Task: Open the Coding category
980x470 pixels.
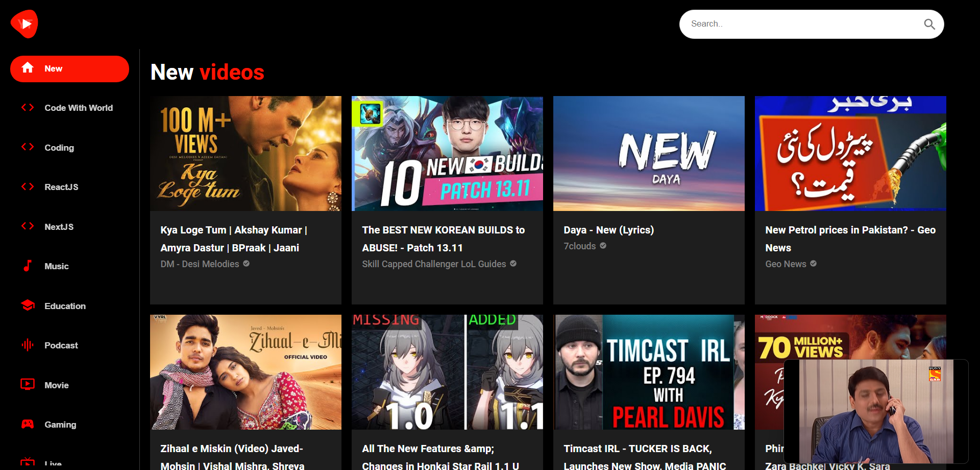Action: click(x=69, y=148)
